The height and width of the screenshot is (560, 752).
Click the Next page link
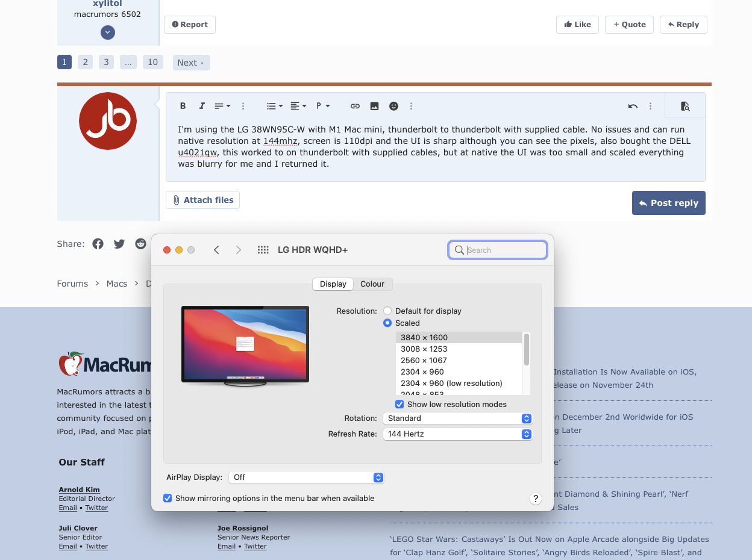(191, 63)
